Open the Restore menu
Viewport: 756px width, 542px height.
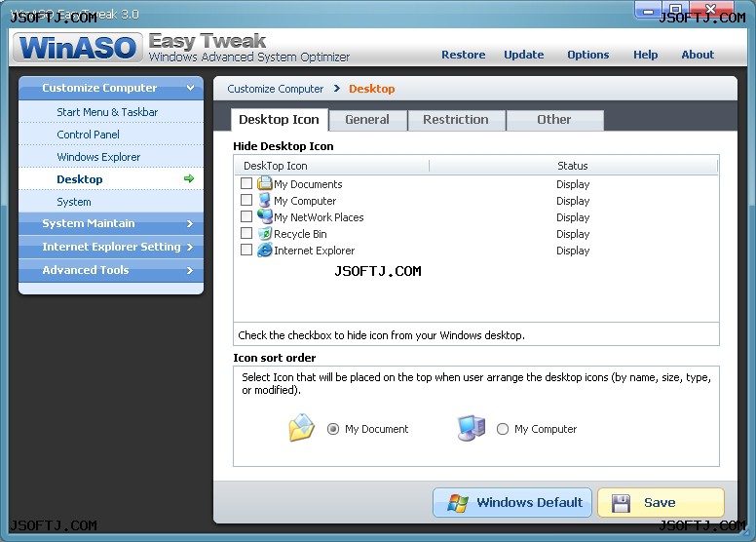click(464, 55)
